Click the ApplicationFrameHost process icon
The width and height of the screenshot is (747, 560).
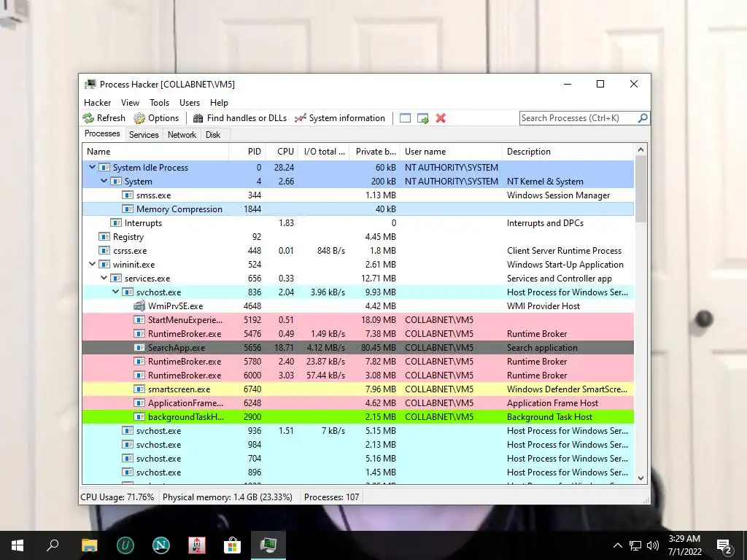click(x=139, y=402)
